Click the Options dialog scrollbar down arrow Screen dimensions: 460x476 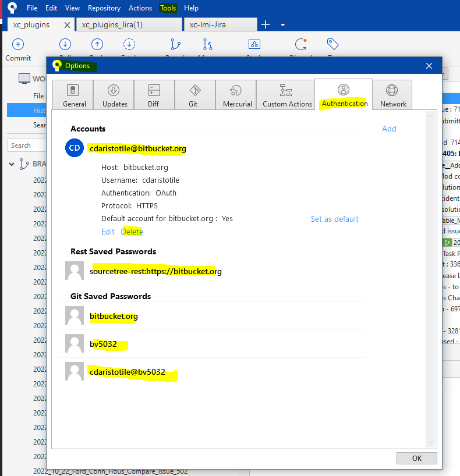(x=430, y=443)
